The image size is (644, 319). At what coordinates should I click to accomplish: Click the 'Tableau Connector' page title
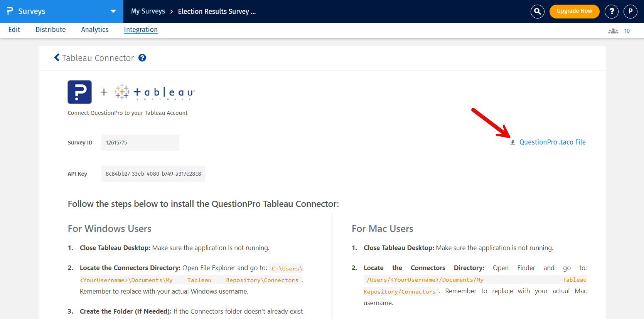tap(98, 58)
